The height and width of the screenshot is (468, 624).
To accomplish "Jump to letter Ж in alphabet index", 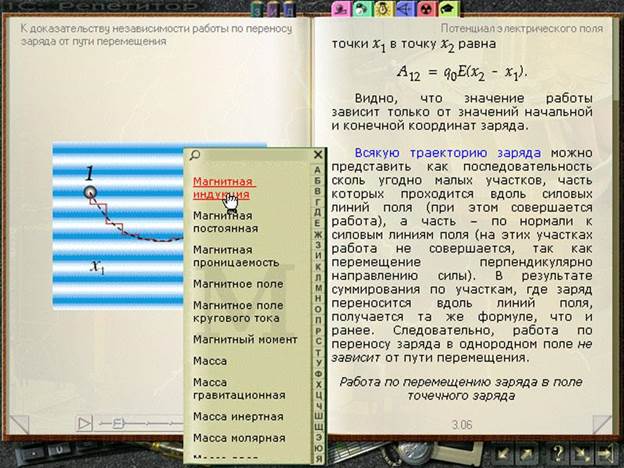I will 318,234.
